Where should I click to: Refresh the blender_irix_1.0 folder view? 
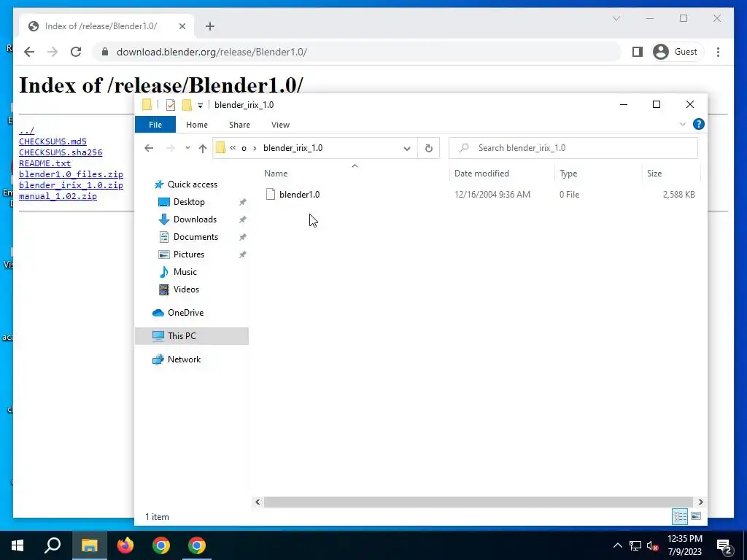[429, 148]
